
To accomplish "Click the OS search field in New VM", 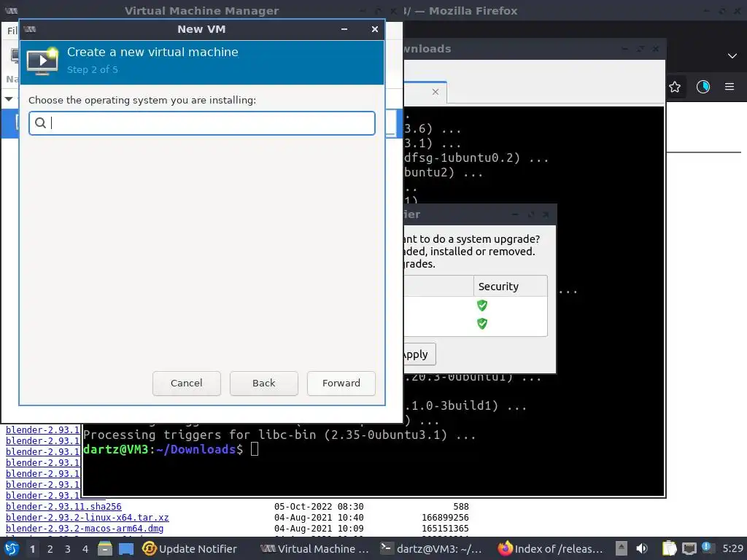I will [202, 123].
